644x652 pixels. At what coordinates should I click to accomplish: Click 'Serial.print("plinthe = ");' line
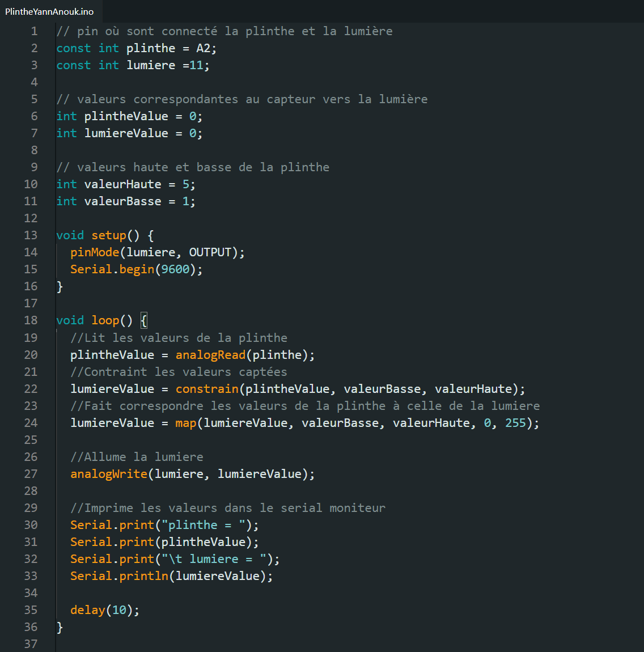164,525
